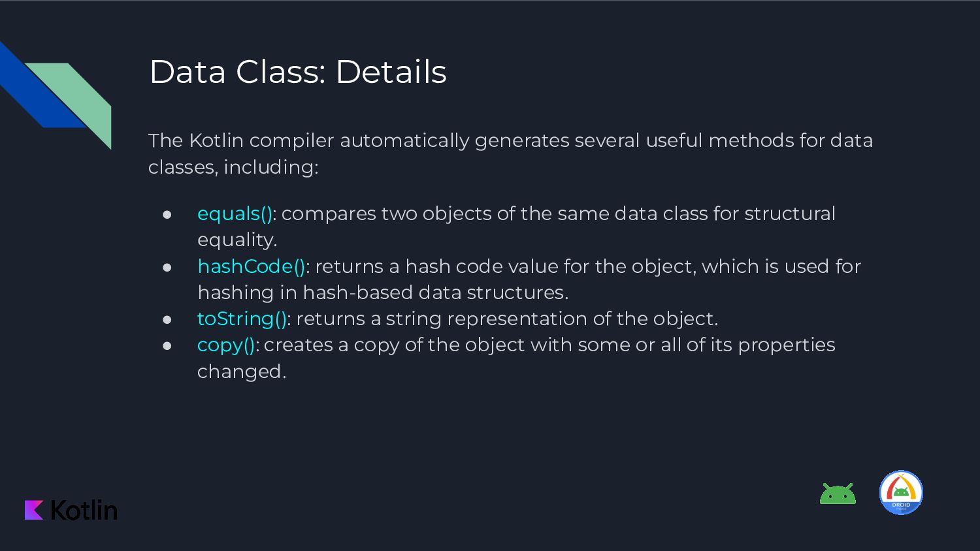980x551 pixels.
Task: Click the word 'equality.' under equals()
Action: 237,240
